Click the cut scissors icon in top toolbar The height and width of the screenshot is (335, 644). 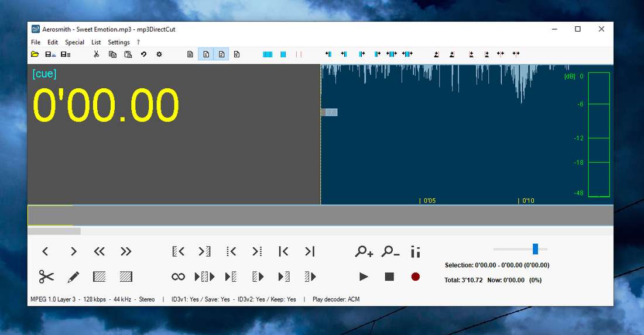click(97, 54)
